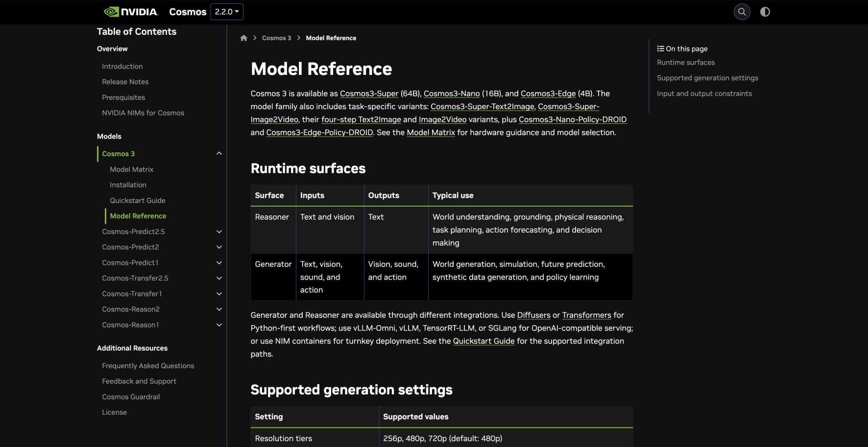Open Cosmos-Transfer1 in sidebar
This screenshot has height=447, width=868.
132,294
